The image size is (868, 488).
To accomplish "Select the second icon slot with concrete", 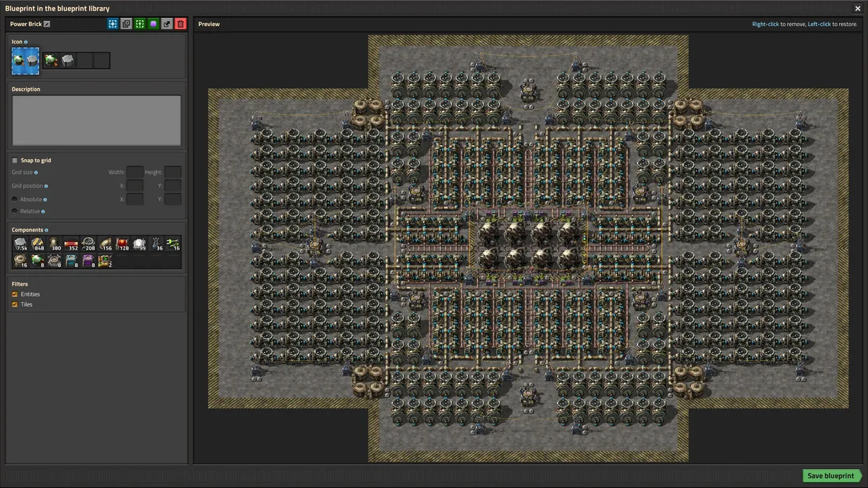I will pos(68,61).
